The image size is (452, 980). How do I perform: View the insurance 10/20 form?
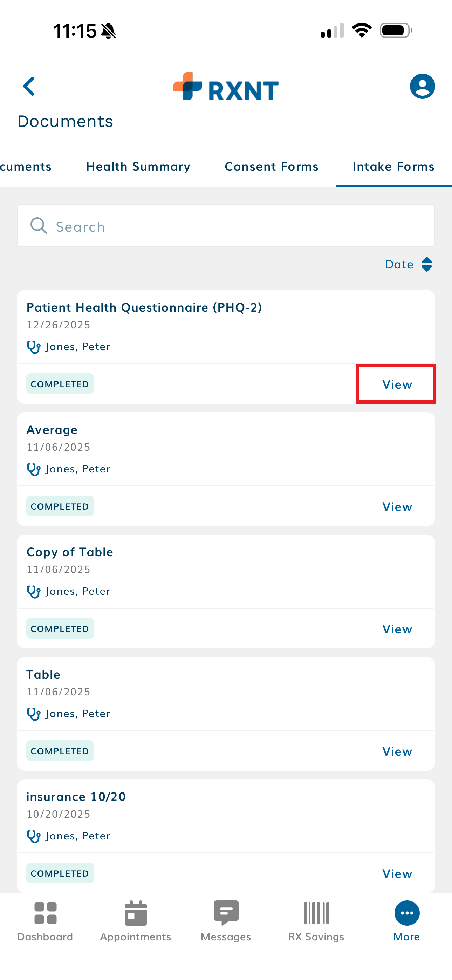click(397, 873)
